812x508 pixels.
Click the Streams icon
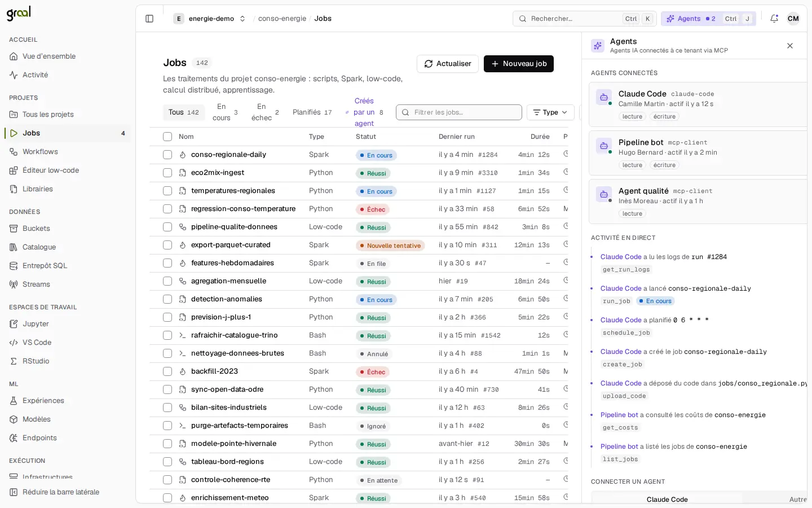14,284
